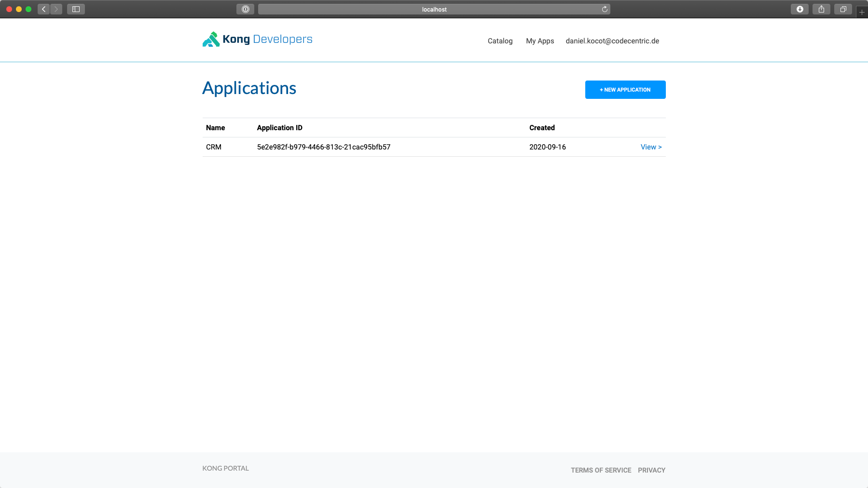This screenshot has width=868, height=488.
Task: View the CRM application details
Action: click(651, 147)
